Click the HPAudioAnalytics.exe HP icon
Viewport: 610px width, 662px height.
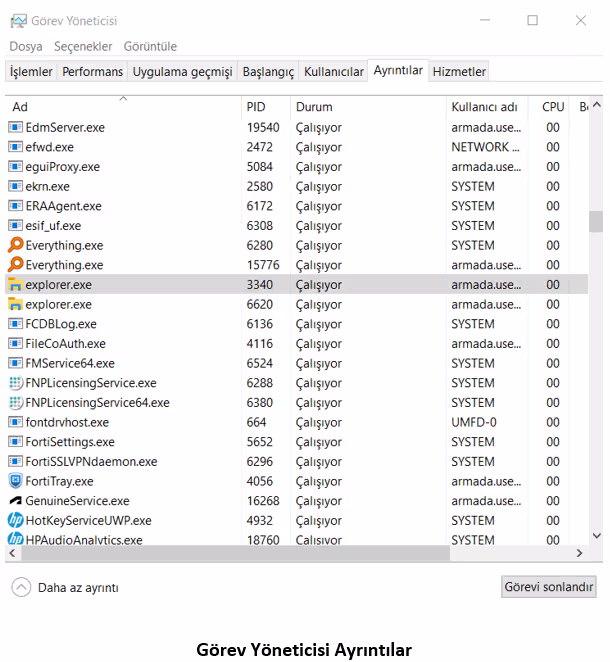pos(15,539)
